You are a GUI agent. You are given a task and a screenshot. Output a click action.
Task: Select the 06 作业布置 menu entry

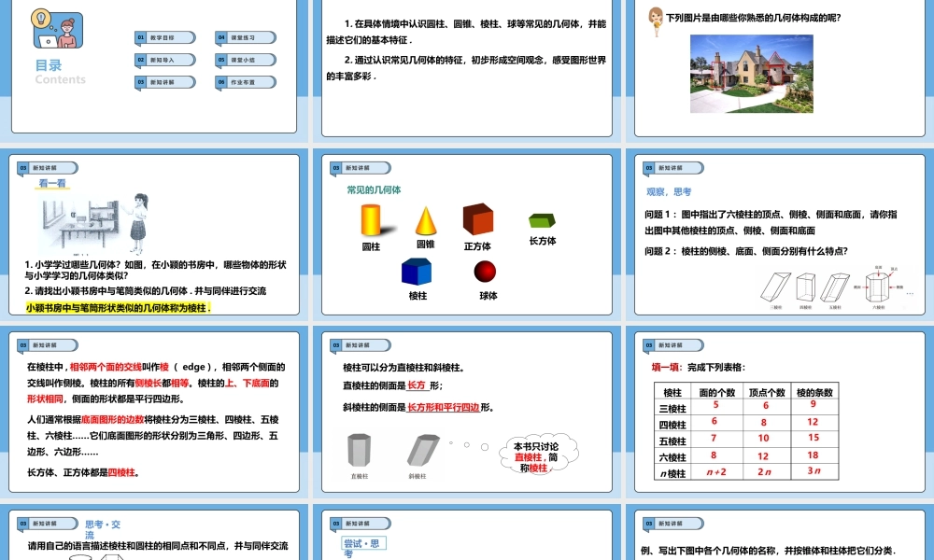[x=245, y=81]
